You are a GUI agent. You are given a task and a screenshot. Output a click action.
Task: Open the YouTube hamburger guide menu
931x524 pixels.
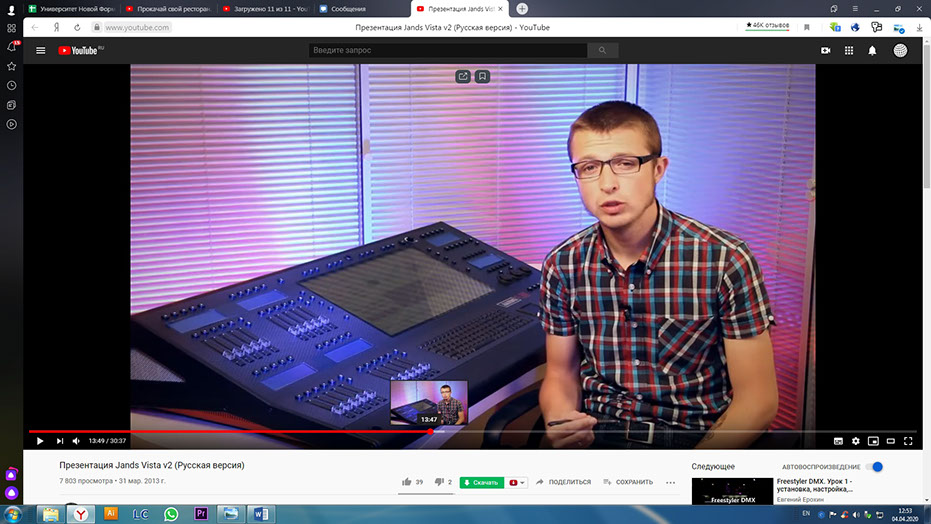click(40, 50)
